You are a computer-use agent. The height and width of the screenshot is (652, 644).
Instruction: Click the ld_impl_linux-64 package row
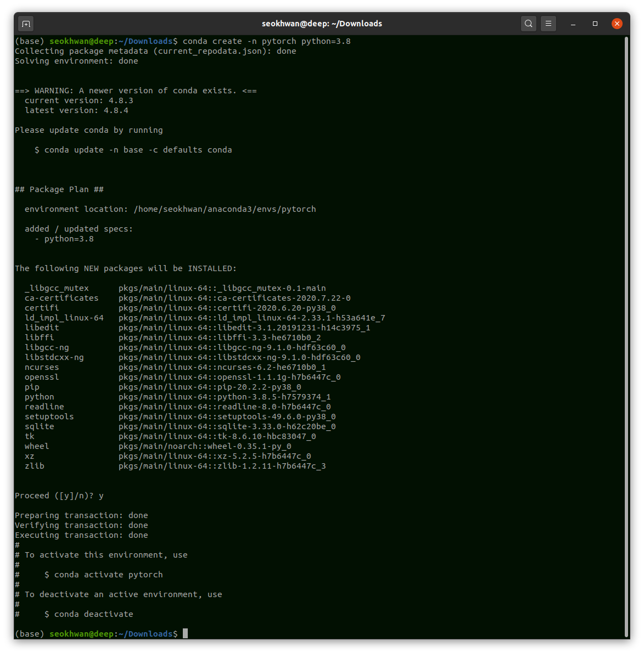coord(205,318)
